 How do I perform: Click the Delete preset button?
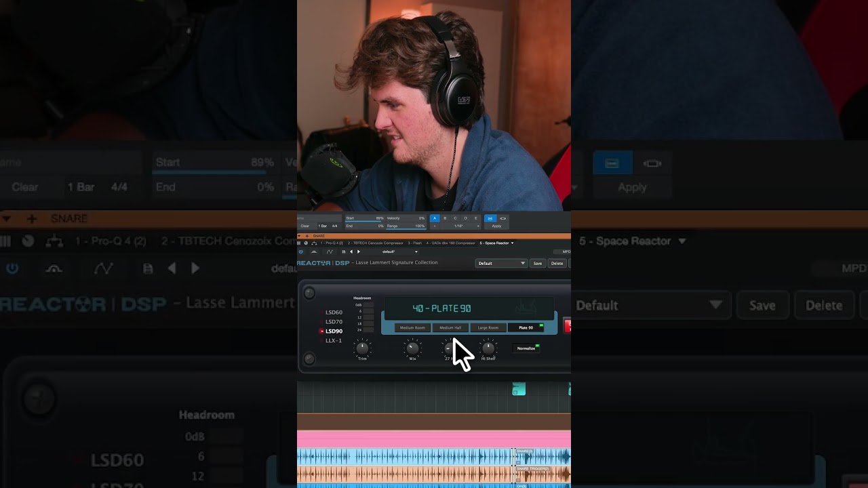point(557,263)
